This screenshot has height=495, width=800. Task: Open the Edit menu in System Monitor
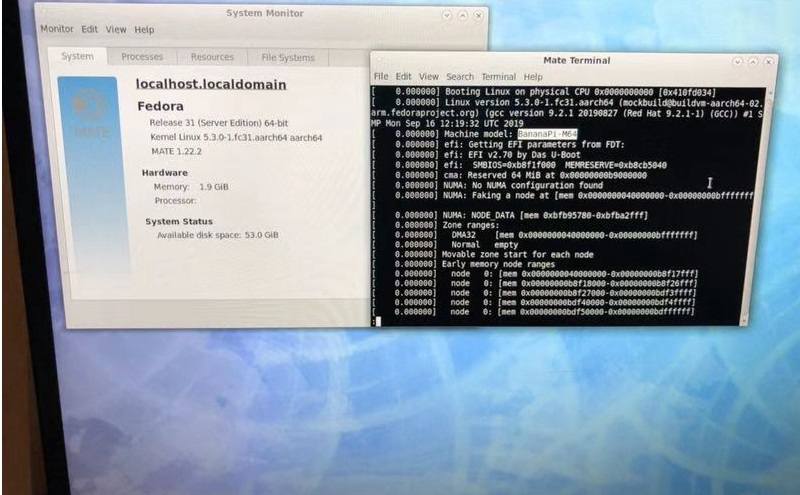point(89,29)
